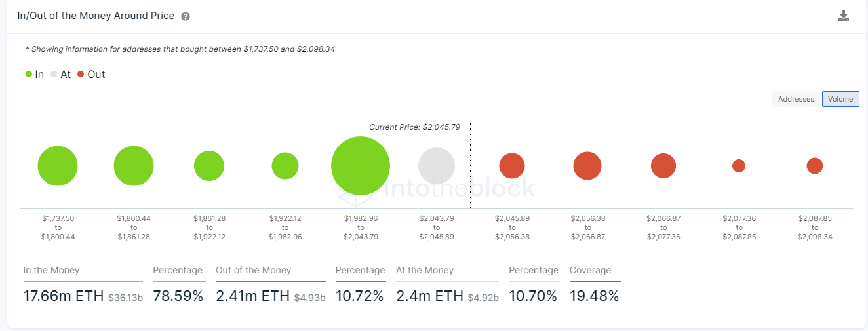The height and width of the screenshot is (331, 868).
Task: Click green bubble for $1,922.12 to $1,982.96
Action: click(x=285, y=166)
